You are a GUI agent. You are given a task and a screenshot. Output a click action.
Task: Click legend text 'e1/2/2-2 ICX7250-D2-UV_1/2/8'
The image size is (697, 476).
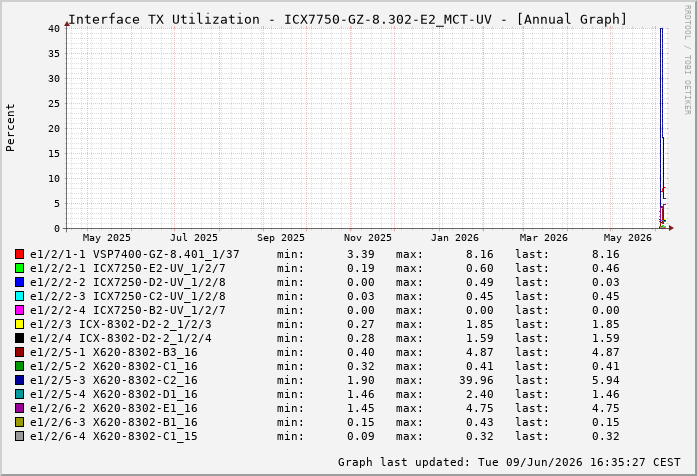click(128, 282)
